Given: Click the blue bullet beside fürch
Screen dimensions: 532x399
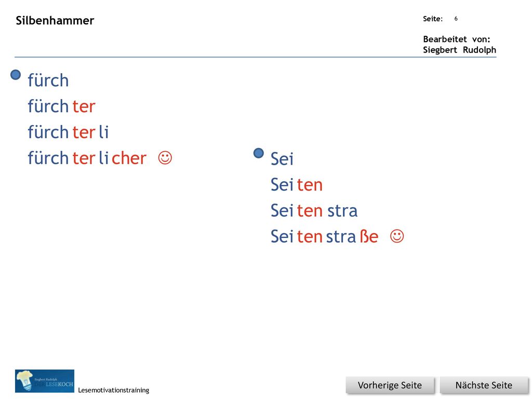Looking at the screenshot, I should coord(16,75).
